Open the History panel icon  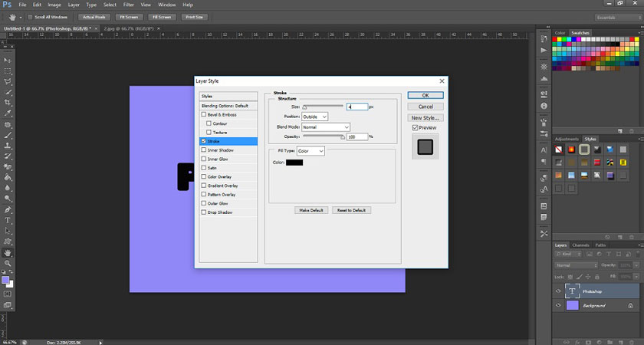click(544, 39)
